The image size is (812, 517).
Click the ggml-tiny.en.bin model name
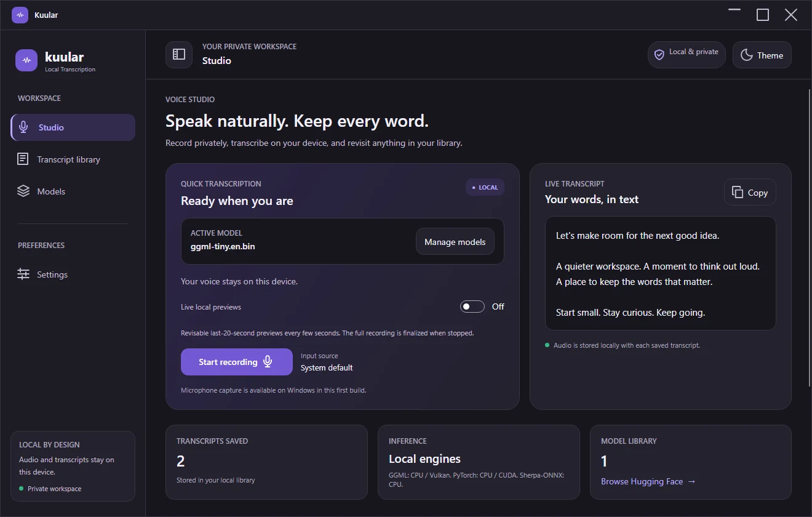(x=223, y=246)
